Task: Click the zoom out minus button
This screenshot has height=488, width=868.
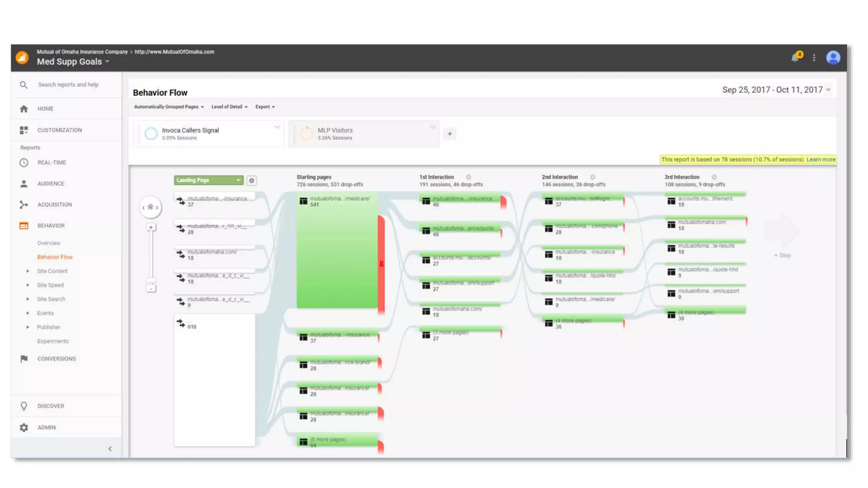Action: [151, 288]
